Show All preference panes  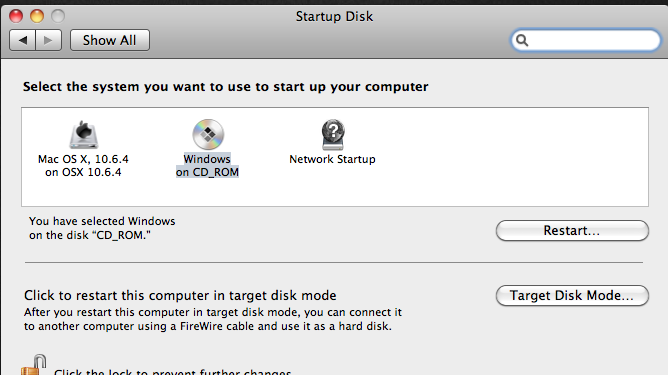(109, 40)
